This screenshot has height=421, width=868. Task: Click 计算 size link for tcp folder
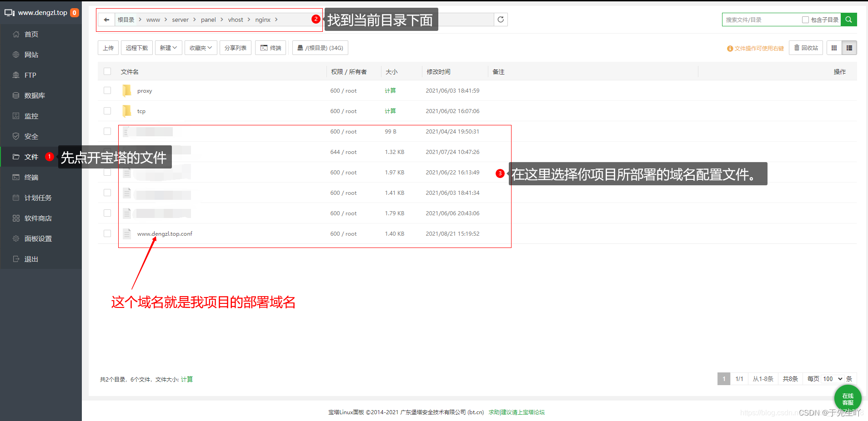(x=390, y=111)
